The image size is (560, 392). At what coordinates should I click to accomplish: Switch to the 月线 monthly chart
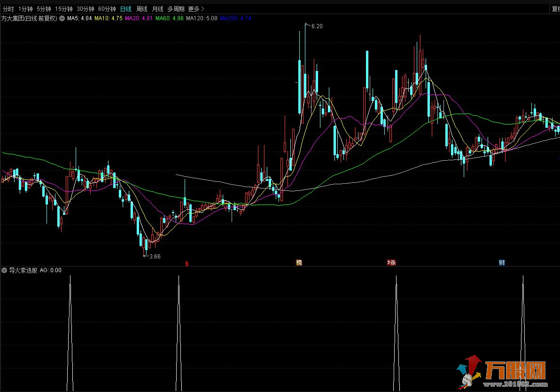click(x=157, y=9)
